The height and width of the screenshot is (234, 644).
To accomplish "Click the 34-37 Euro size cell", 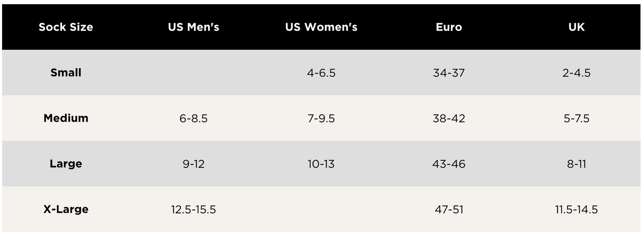I will 449,73.
